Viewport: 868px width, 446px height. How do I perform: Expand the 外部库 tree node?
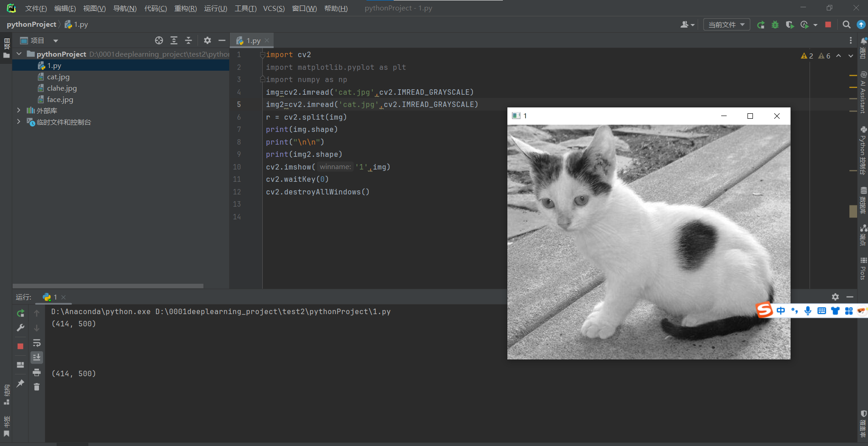(19, 111)
